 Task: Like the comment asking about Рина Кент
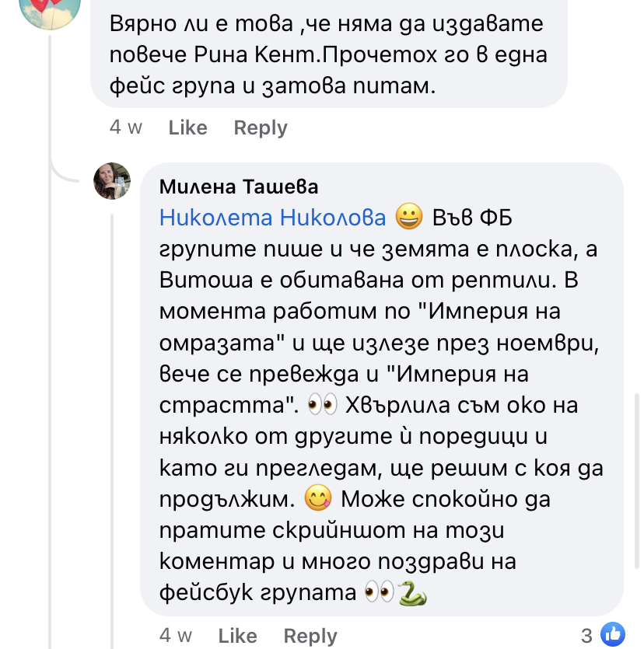(x=187, y=127)
